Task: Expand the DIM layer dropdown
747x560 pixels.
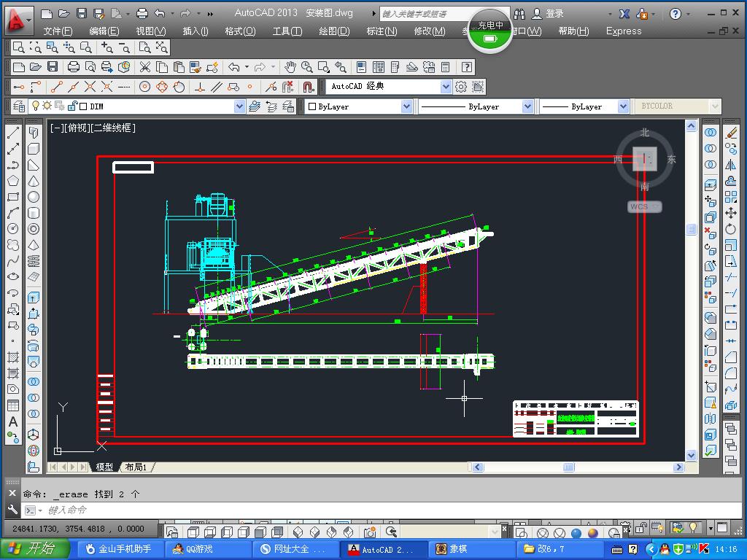Action: click(x=239, y=106)
